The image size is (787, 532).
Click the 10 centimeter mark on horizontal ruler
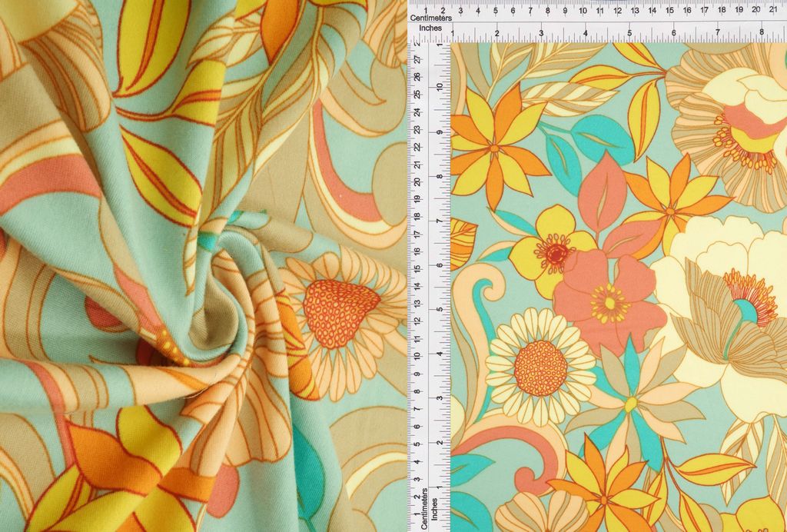[583, 11]
